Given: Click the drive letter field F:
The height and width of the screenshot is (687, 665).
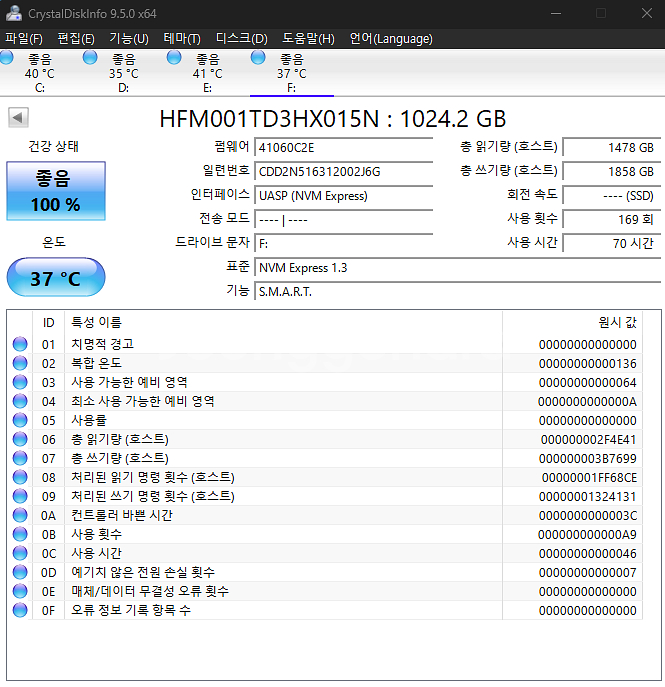Looking at the screenshot, I should pos(343,244).
